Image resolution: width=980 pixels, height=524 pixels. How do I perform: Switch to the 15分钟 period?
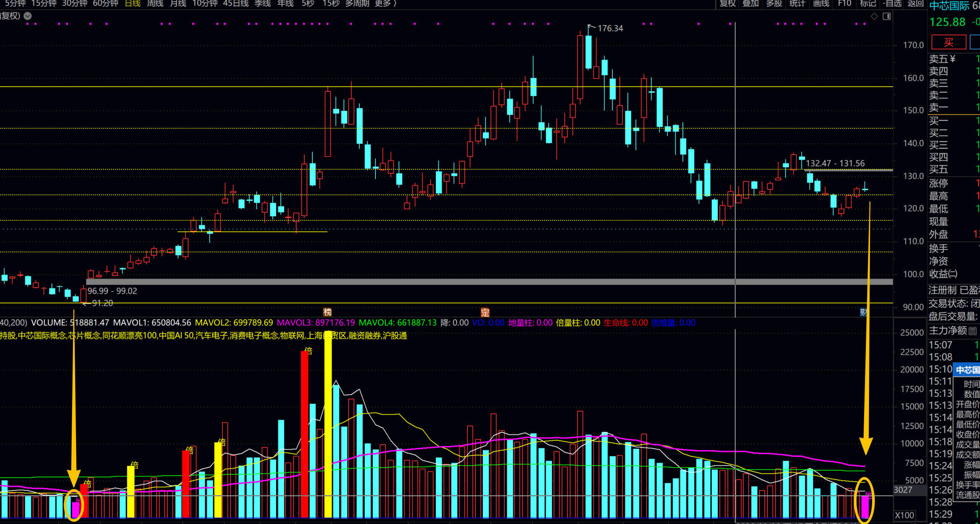click(x=44, y=4)
